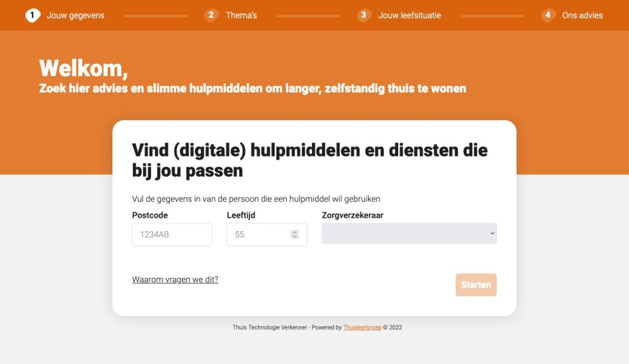Click the 'Vul de gegevens in' instruction text
This screenshot has height=364, width=629.
256,199
